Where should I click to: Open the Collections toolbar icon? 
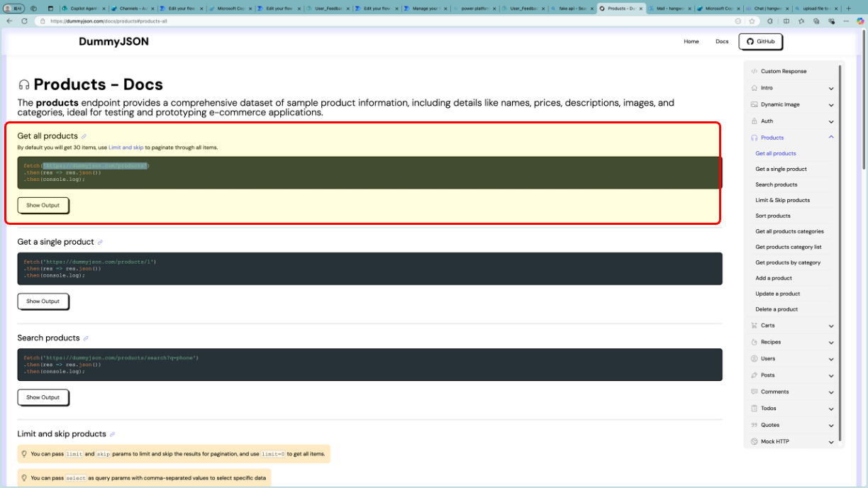(816, 21)
